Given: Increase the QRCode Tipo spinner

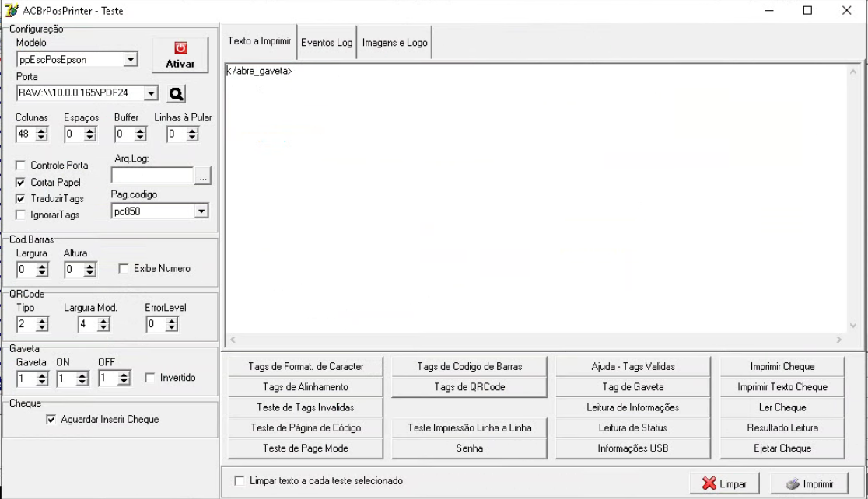Looking at the screenshot, I should [x=42, y=321].
